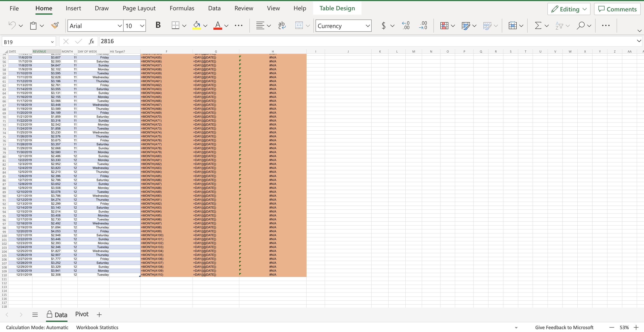This screenshot has width=644, height=332.
Task: Open Format as Table icon
Action: coord(466,25)
